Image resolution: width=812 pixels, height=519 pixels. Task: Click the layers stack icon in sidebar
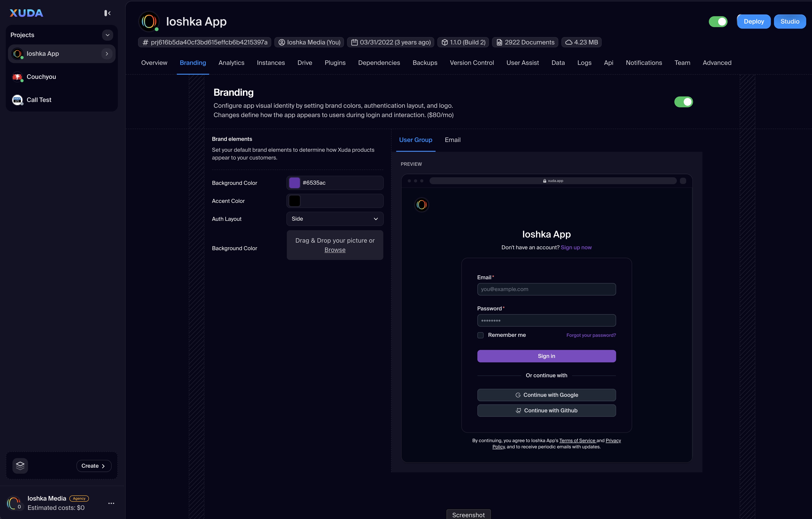coord(20,466)
